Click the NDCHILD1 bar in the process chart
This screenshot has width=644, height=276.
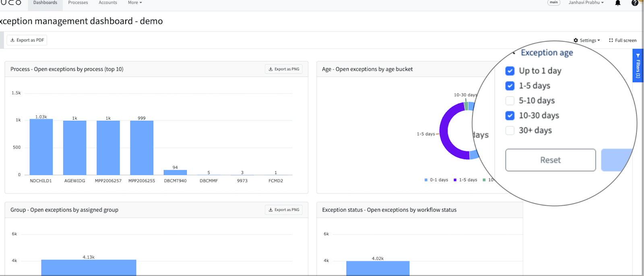[41, 147]
